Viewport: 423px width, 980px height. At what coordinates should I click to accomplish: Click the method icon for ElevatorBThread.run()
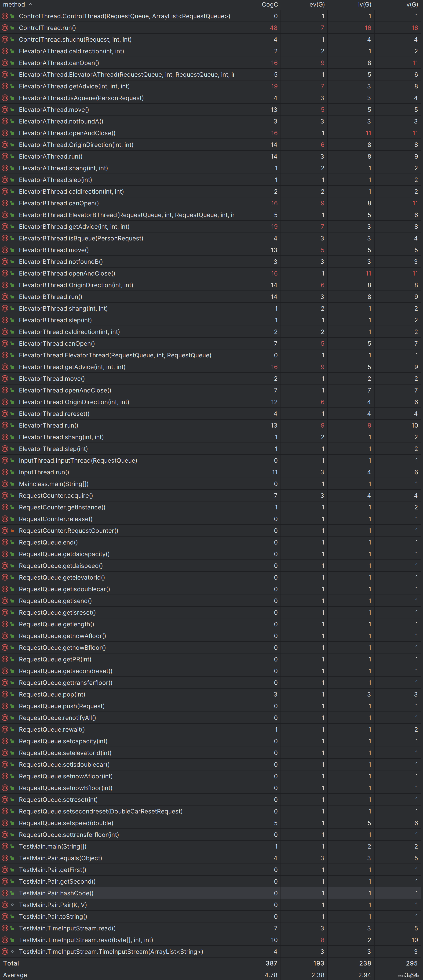click(5, 297)
